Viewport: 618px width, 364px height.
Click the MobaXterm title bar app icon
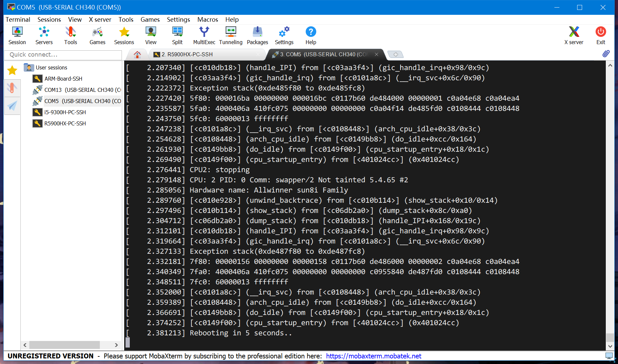[x=11, y=7]
